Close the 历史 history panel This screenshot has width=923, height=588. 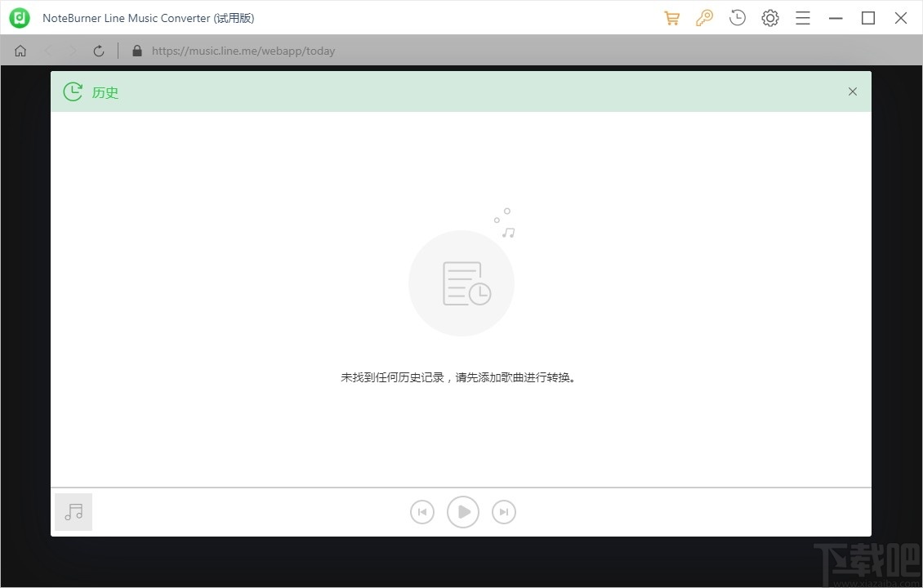(x=852, y=91)
